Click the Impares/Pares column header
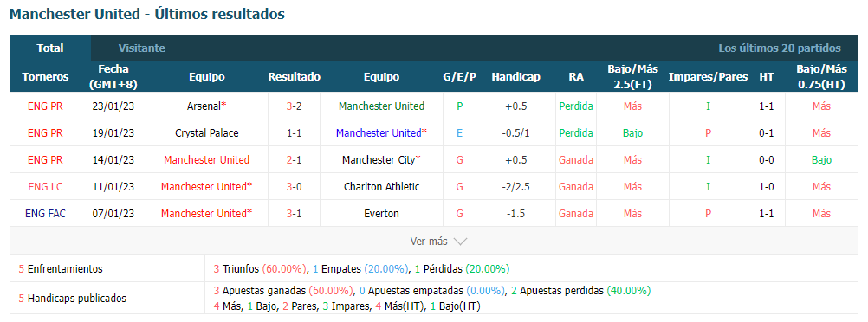Image resolution: width=868 pixels, height=322 pixels. (x=708, y=77)
